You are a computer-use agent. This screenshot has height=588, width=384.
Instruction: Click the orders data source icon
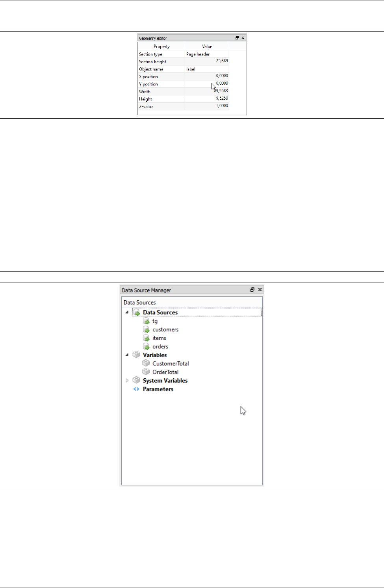click(x=146, y=347)
